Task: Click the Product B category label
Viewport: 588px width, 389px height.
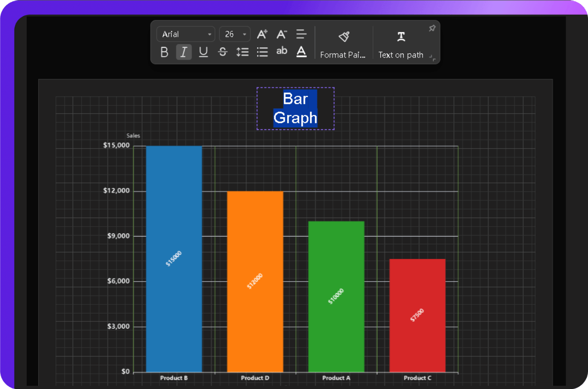Action: (x=174, y=378)
